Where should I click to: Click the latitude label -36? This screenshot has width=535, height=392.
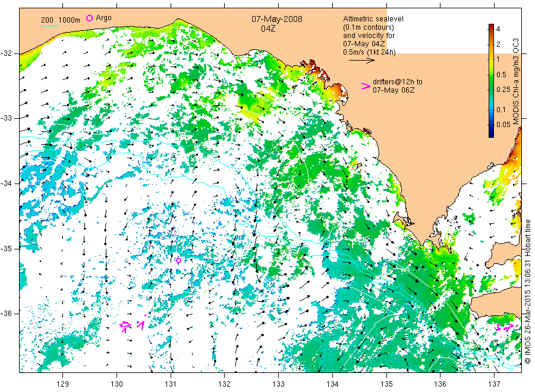6,313
